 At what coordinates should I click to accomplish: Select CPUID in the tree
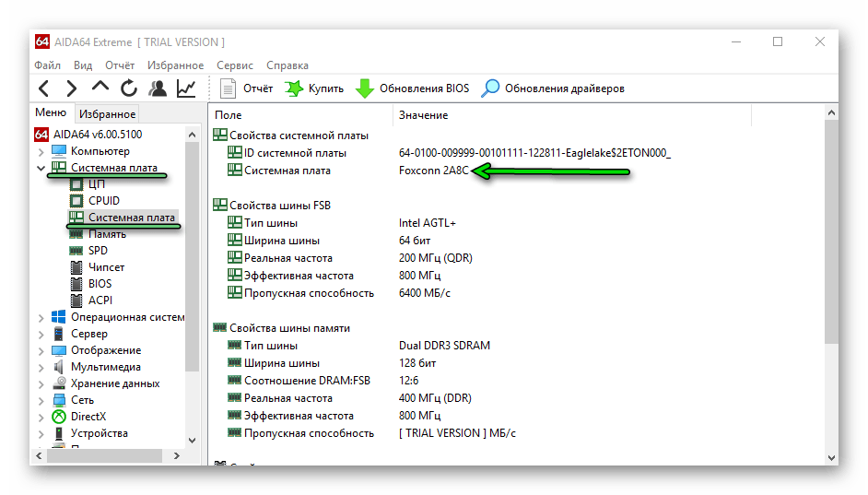coord(103,200)
